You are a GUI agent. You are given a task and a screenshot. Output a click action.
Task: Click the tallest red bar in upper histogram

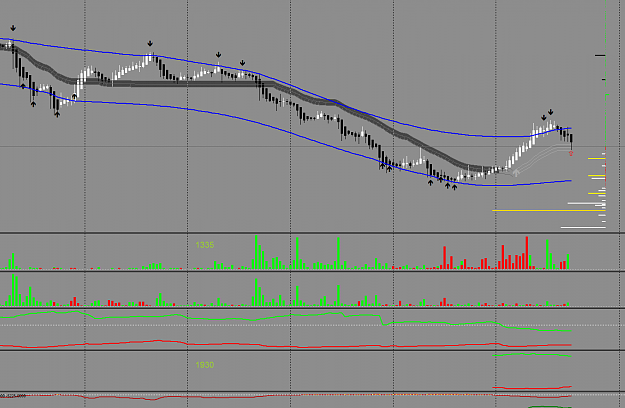click(527, 253)
